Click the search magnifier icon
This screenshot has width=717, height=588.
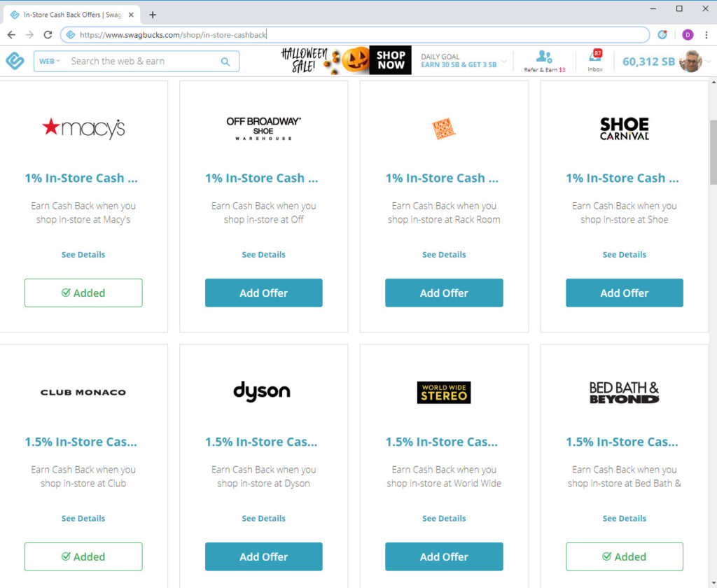pos(225,62)
